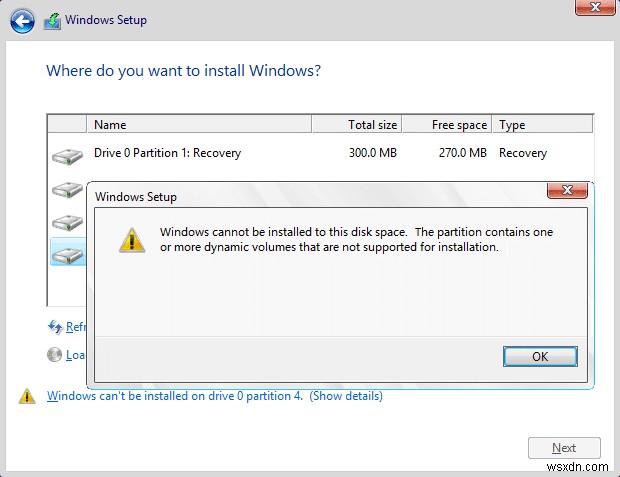Sort by the Total size column header
This screenshot has width=620, height=477.
(357, 125)
